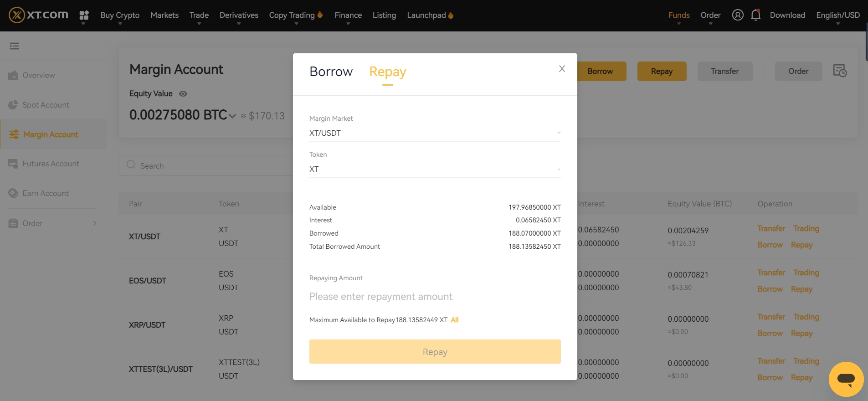
Task: Focus the repayment amount input field
Action: (435, 297)
